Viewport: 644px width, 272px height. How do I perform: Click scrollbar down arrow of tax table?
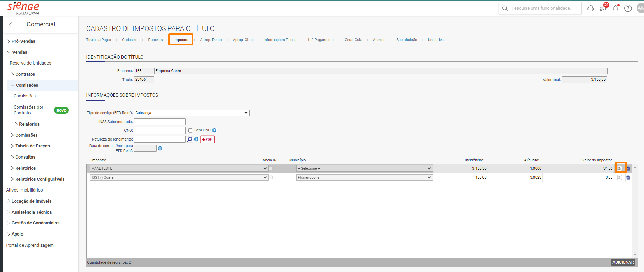click(x=635, y=255)
